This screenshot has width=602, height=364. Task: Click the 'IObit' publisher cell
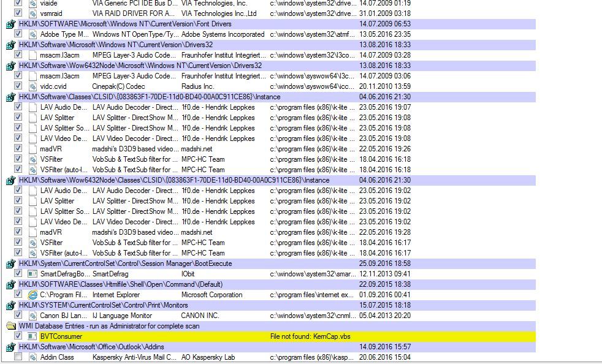pyautogui.click(x=188, y=274)
